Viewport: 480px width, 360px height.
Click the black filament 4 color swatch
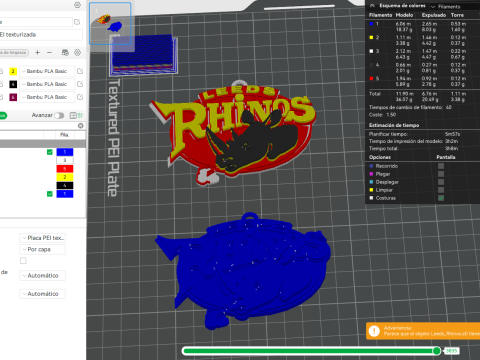[x=13, y=84]
